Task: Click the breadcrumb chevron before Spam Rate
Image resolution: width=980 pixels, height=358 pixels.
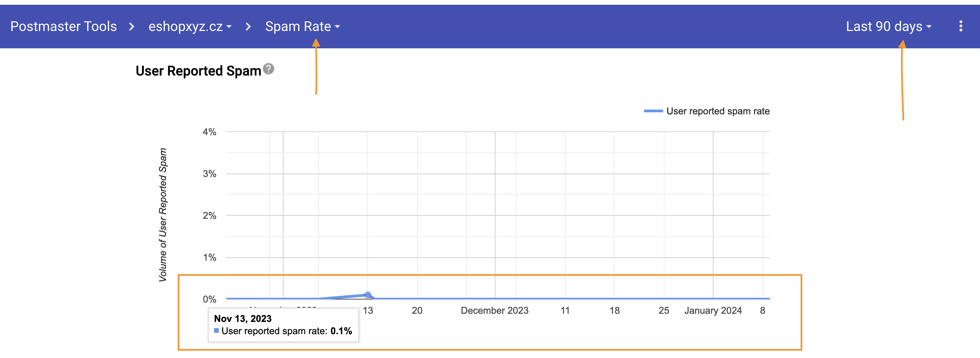Action: pyautogui.click(x=248, y=27)
